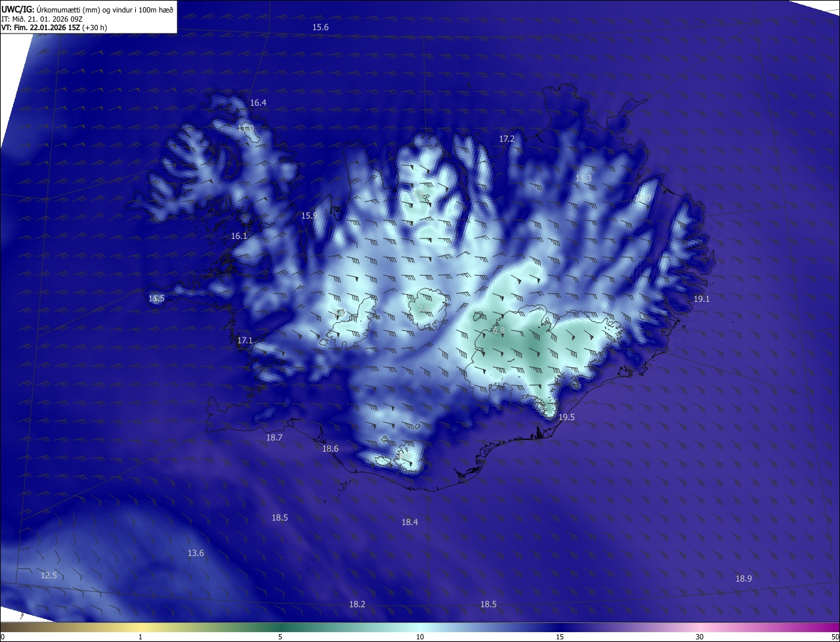Click the 19.1 value off the east coast

tap(702, 299)
